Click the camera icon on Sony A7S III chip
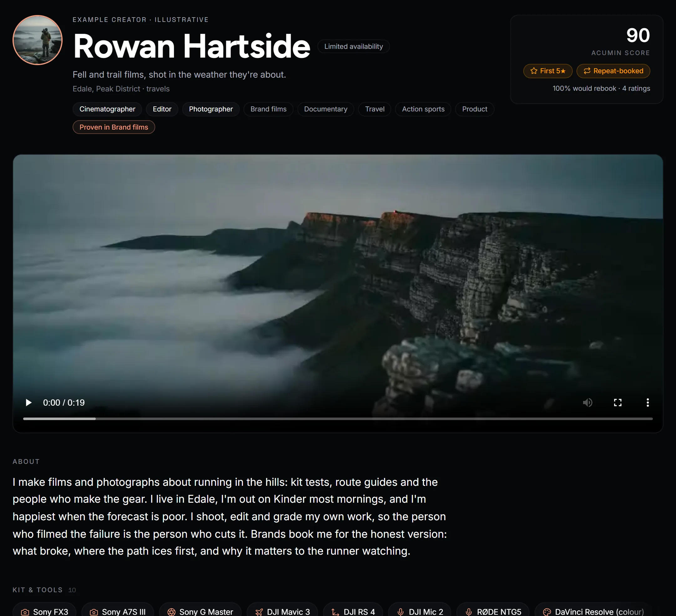The width and height of the screenshot is (676, 616). pos(94,612)
